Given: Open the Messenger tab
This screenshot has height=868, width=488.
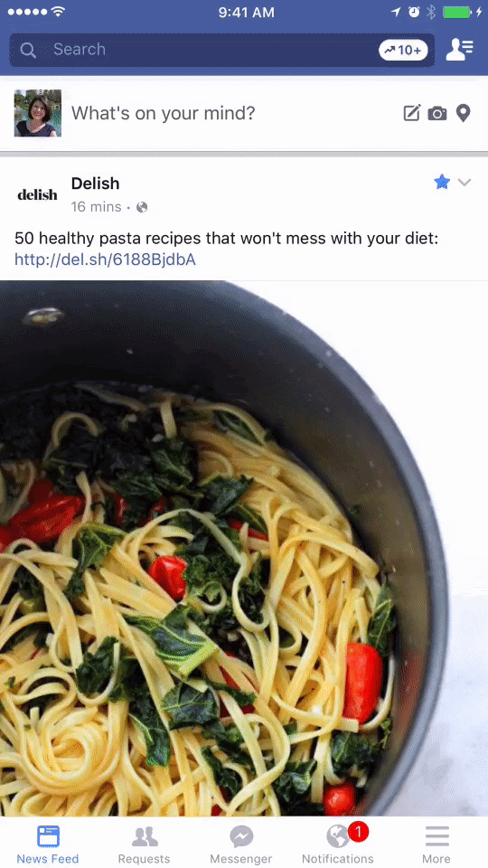Looking at the screenshot, I should tap(241, 844).
